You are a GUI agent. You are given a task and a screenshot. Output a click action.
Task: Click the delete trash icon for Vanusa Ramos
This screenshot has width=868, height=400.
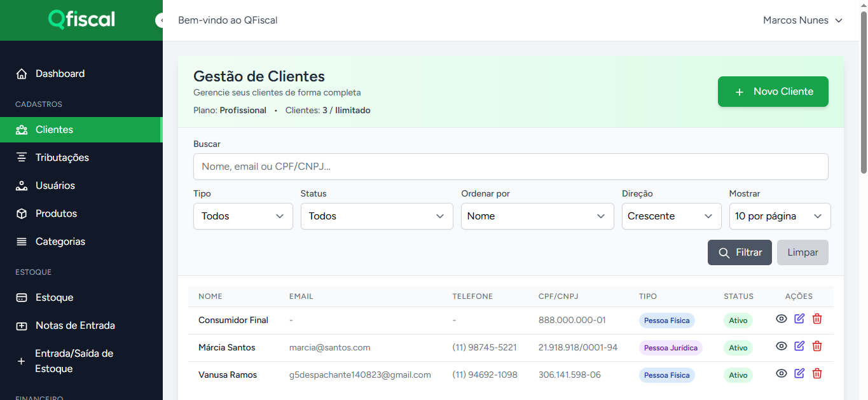[817, 373]
